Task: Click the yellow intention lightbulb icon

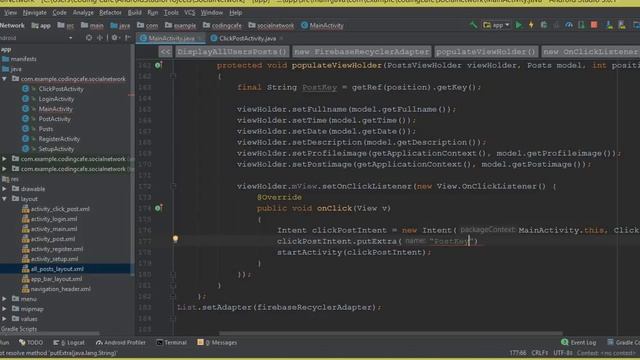Action: [x=175, y=239]
